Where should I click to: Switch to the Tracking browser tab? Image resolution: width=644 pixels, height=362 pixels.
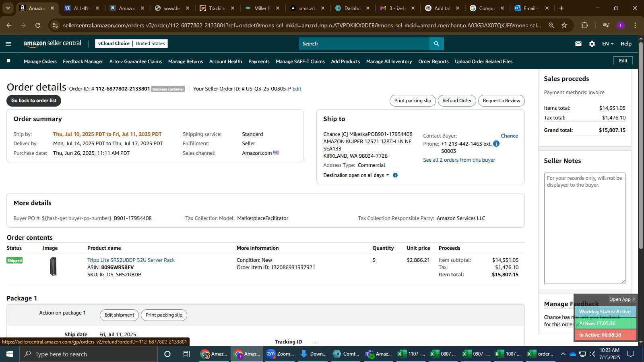click(x=217, y=8)
